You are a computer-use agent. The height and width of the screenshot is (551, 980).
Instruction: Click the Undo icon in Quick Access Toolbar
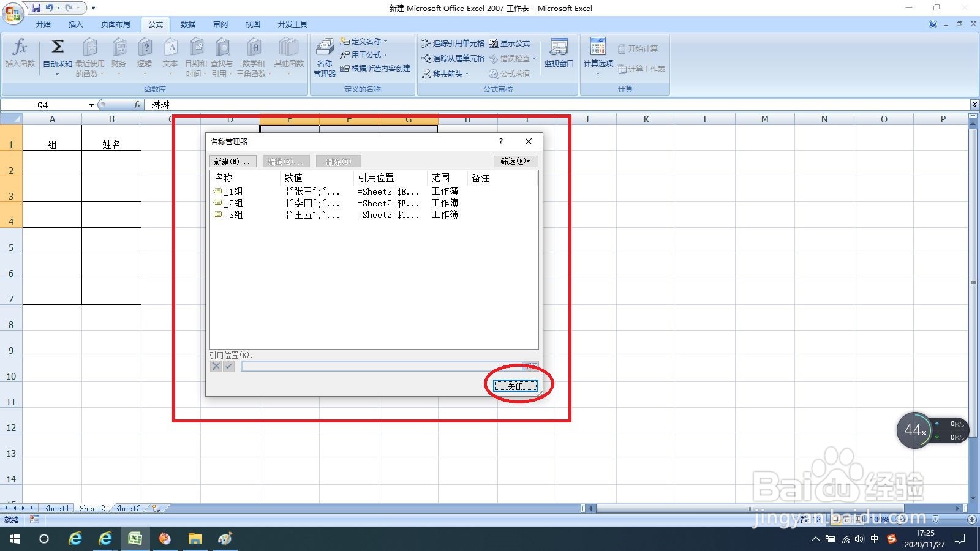49,8
